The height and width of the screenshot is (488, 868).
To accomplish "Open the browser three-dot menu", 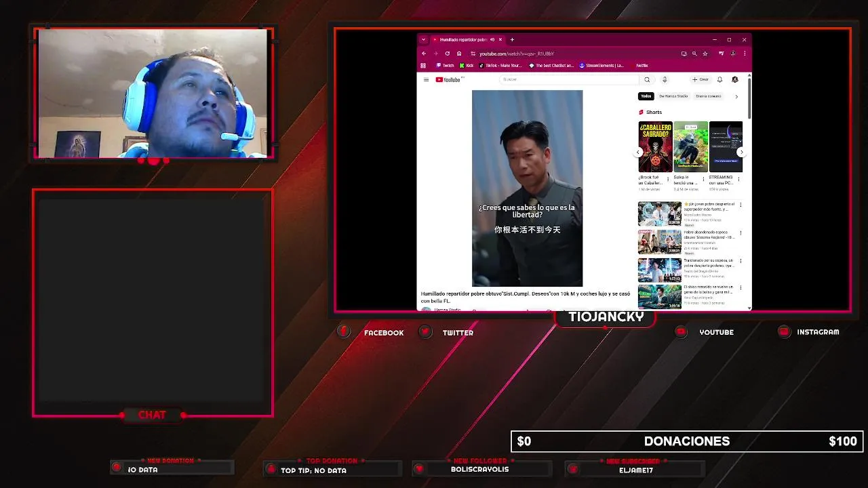I will [x=745, y=54].
